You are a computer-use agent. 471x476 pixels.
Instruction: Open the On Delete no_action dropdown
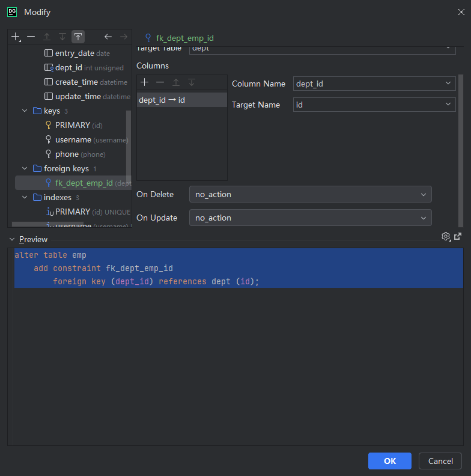tap(311, 194)
